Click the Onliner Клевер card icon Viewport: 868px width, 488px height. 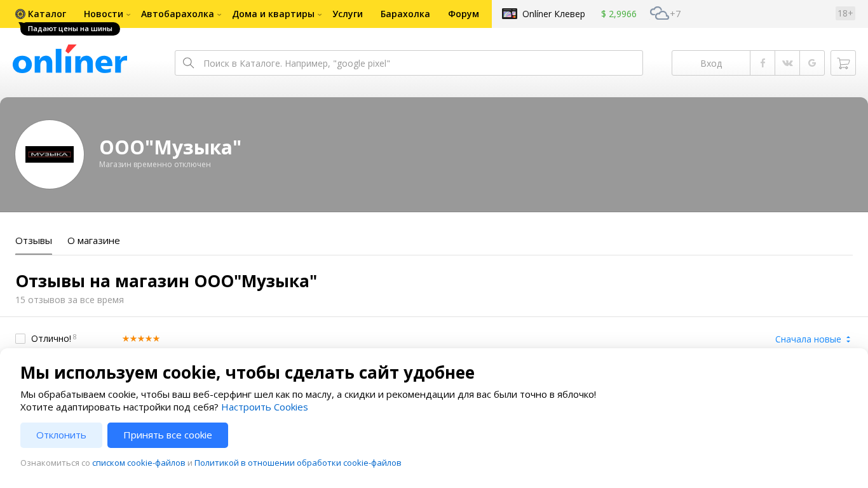pyautogui.click(x=510, y=13)
